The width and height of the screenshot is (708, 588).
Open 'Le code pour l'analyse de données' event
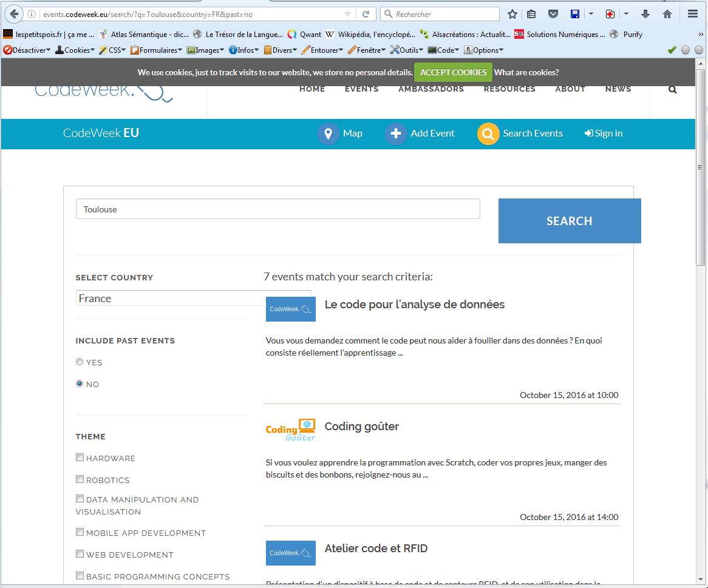[414, 305]
